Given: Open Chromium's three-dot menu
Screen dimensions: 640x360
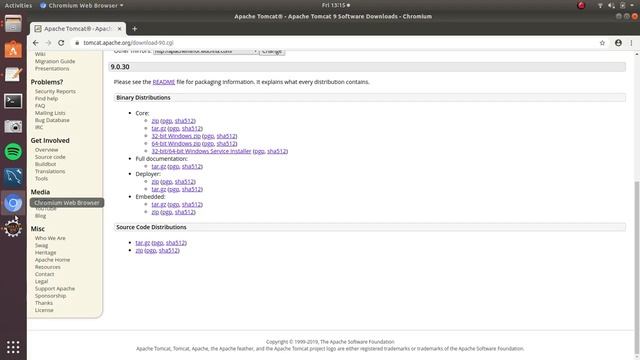Looking at the screenshot, I should tap(631, 42).
